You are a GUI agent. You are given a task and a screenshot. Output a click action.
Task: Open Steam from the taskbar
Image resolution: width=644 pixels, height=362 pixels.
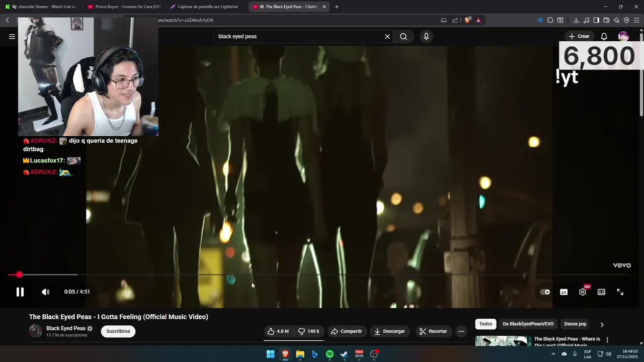344,354
